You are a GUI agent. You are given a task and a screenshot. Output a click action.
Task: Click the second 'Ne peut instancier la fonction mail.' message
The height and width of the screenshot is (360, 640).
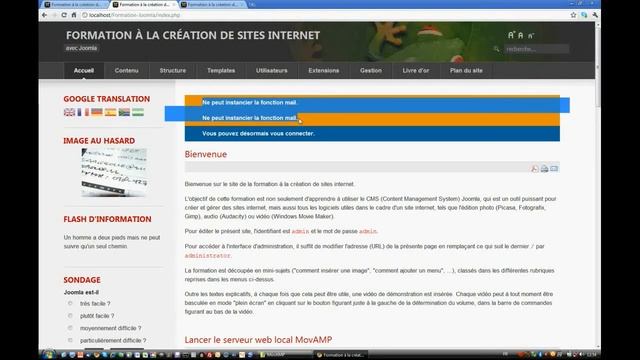tap(250, 118)
